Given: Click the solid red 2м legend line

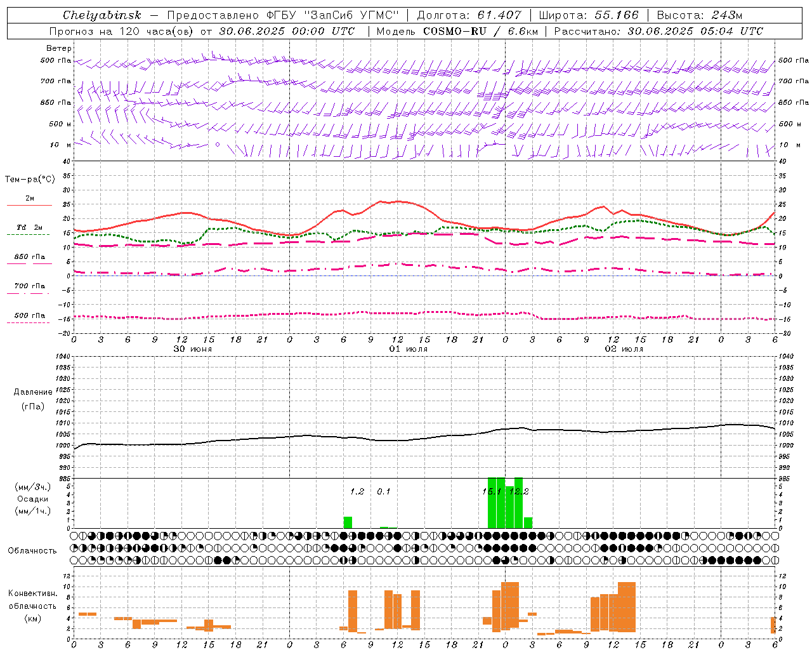Looking at the screenshot, I should tap(29, 206).
